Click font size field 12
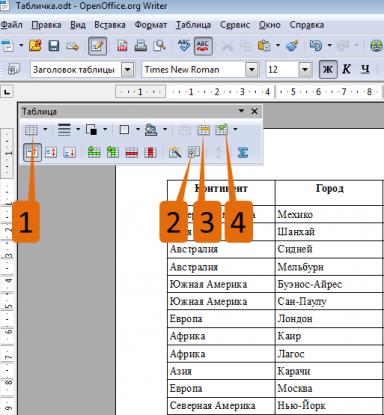Viewport: 384px width, 415px height. coord(282,70)
